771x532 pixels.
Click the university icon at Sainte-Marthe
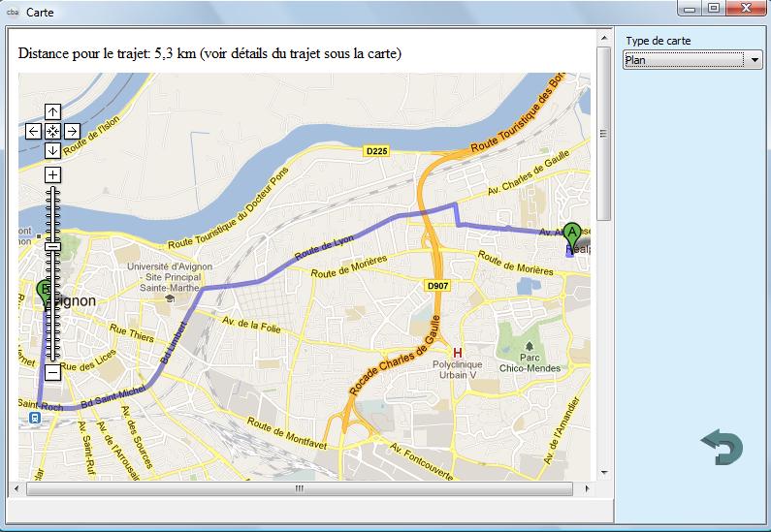click(x=170, y=298)
